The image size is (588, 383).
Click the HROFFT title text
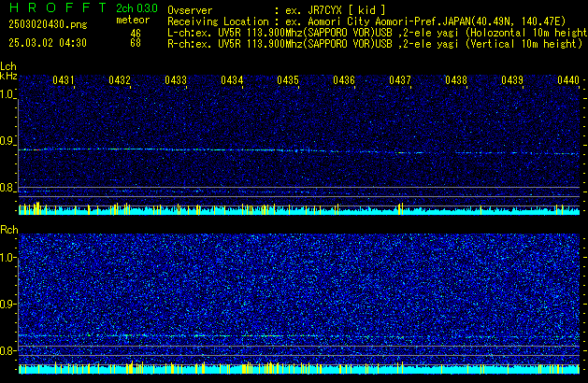pos(58,7)
